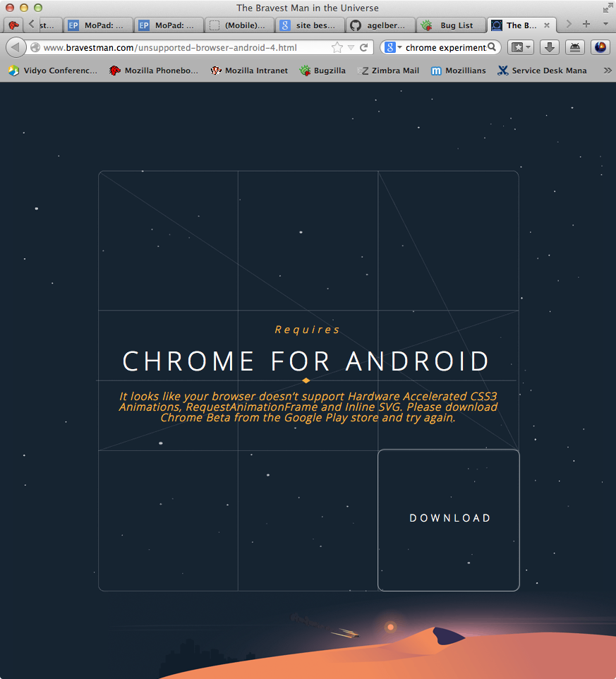
Task: Reload the page with the refresh icon
Action: (x=364, y=48)
